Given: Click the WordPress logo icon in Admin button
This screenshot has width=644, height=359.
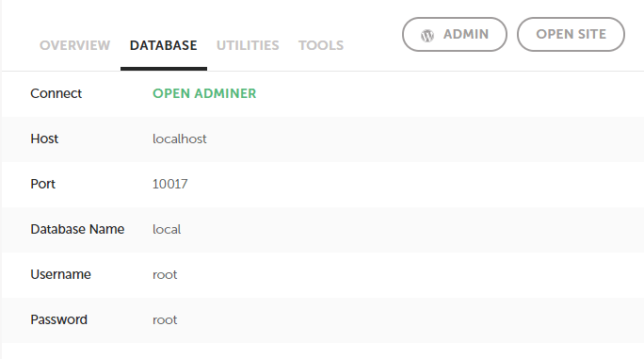Looking at the screenshot, I should [427, 36].
